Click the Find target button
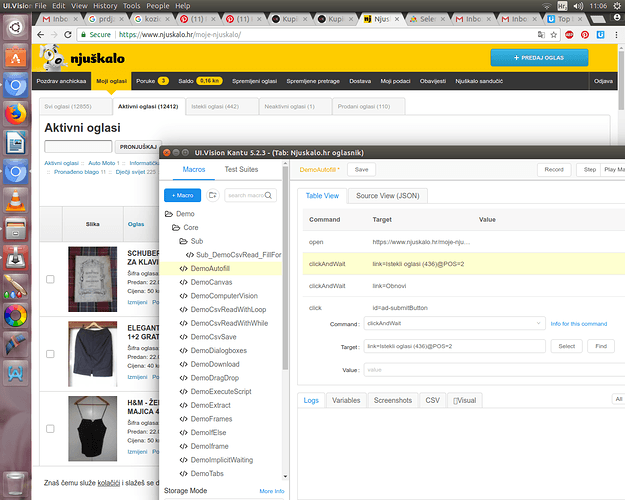Image resolution: width=625 pixels, height=500 pixels. 601,346
